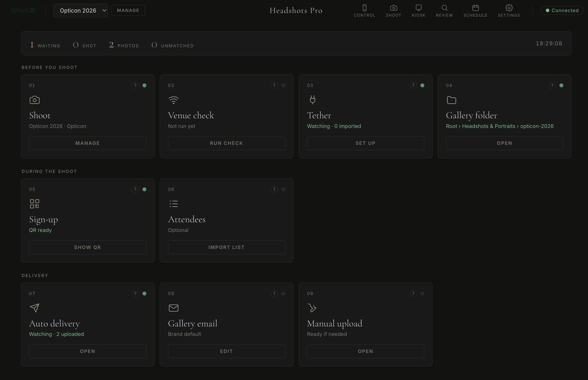The width and height of the screenshot is (588, 380).
Task: Click the '1 Waiting' counter
Action: (x=45, y=45)
